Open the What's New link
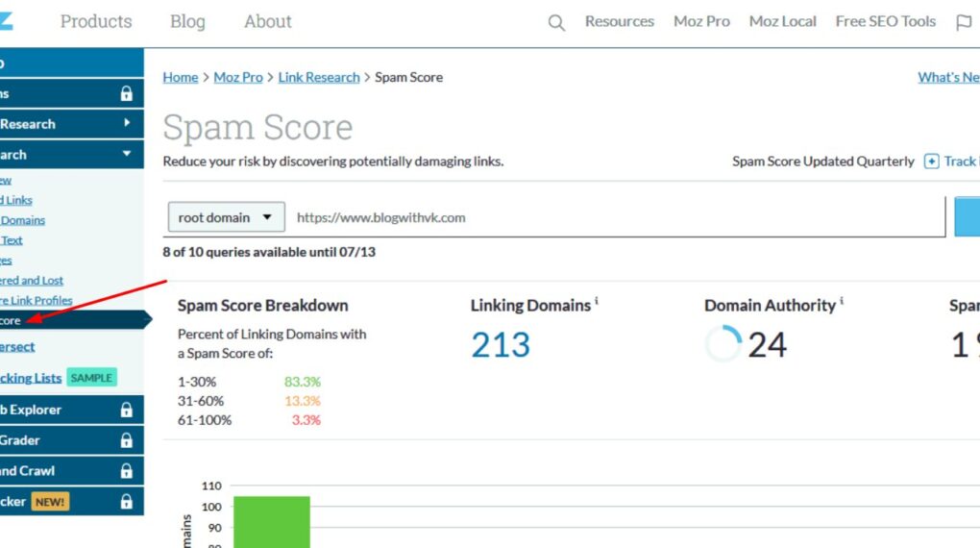This screenshot has height=548, width=980. (948, 77)
